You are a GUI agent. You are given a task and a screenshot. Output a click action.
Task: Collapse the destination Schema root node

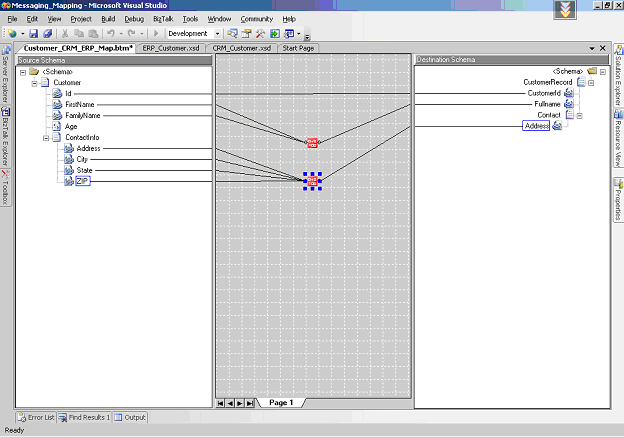603,72
